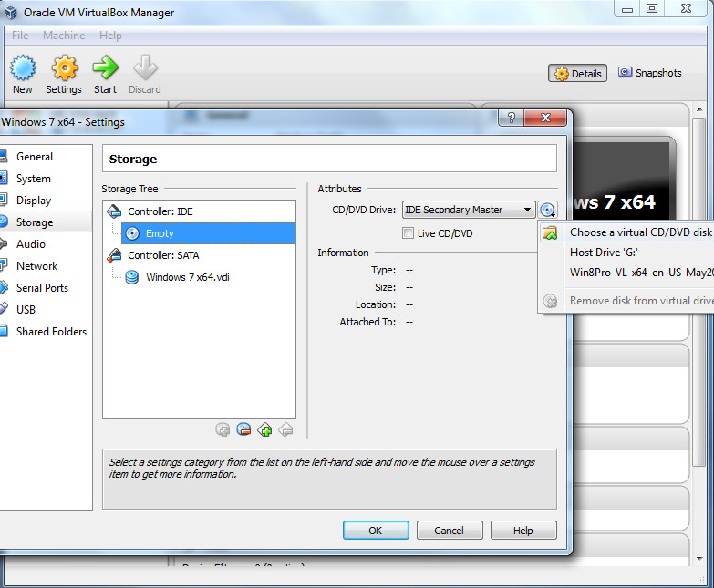Viewport: 714px width, 588px height.
Task: Open the Help menu in menu bar
Action: point(110,36)
